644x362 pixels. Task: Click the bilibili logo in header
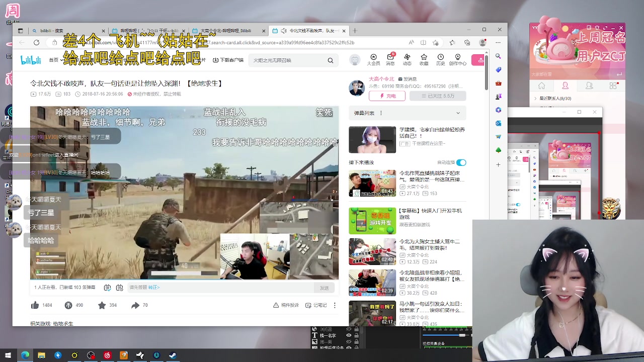click(31, 60)
